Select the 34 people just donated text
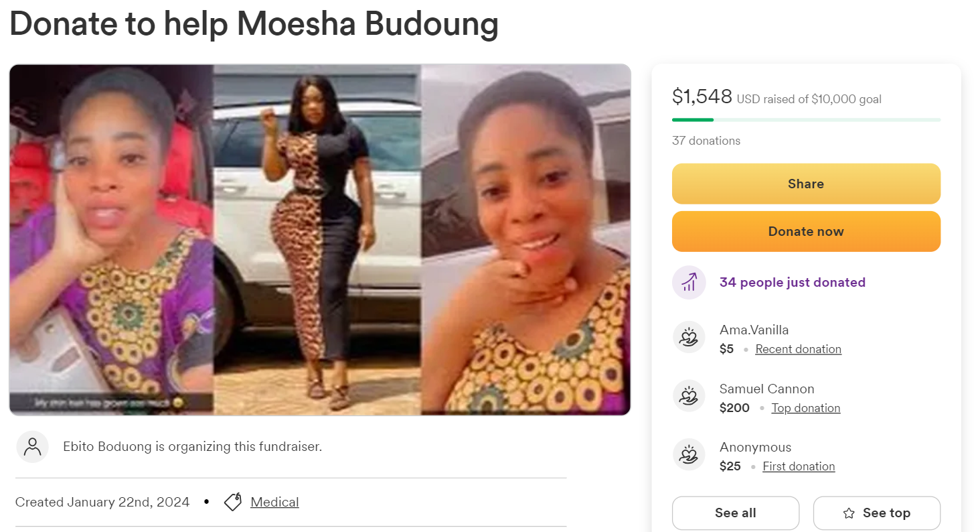980x532 pixels. click(x=793, y=282)
